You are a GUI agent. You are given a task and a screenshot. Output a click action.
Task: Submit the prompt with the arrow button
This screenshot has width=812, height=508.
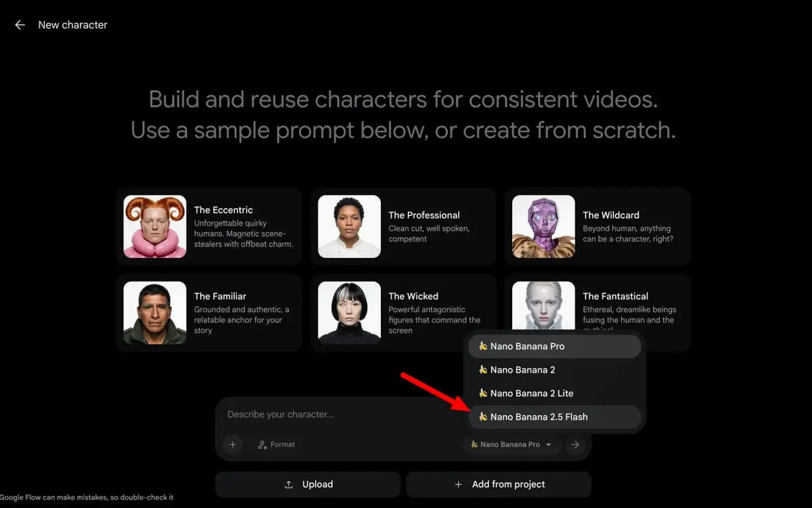coord(575,444)
